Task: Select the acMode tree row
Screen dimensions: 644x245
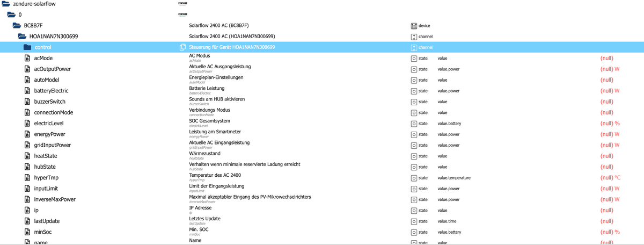Action: click(322, 58)
